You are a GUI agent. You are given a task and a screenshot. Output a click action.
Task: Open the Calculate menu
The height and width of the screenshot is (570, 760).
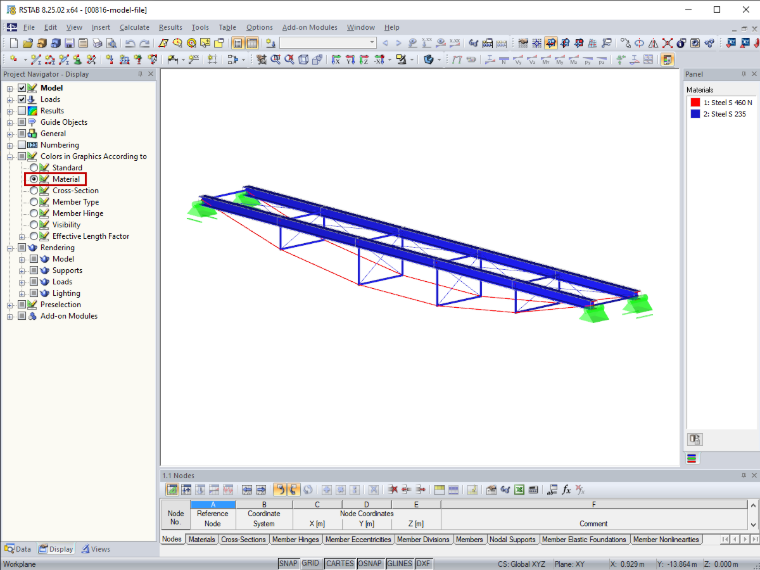[x=134, y=28]
